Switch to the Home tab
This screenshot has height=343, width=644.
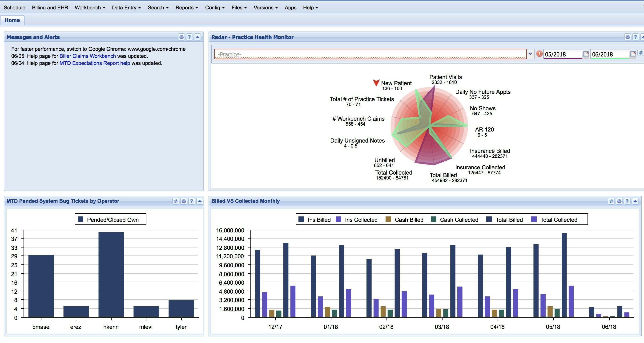point(12,20)
